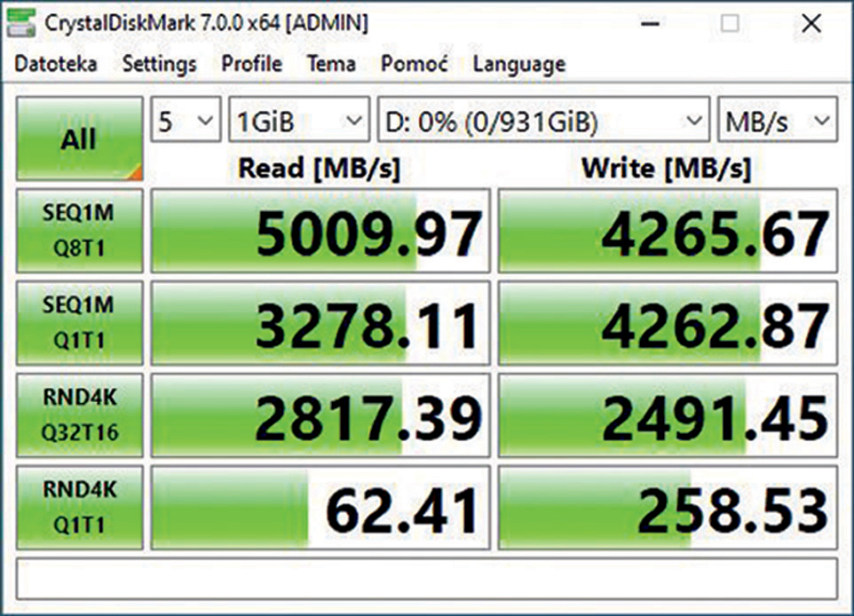This screenshot has height=616, width=854.
Task: Select the 2817.39 read result
Action: tap(320, 415)
